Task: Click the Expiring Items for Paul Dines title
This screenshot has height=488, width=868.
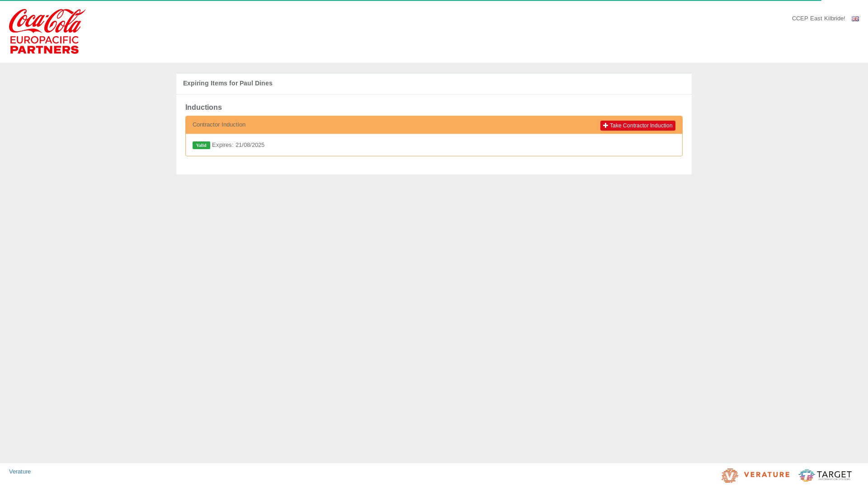Action: pos(228,83)
